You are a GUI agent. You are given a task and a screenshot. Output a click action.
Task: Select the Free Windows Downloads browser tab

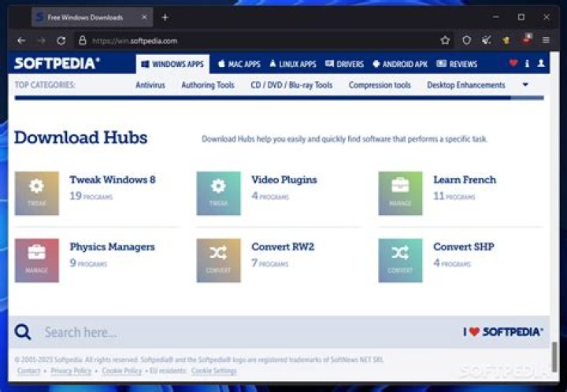(92, 17)
